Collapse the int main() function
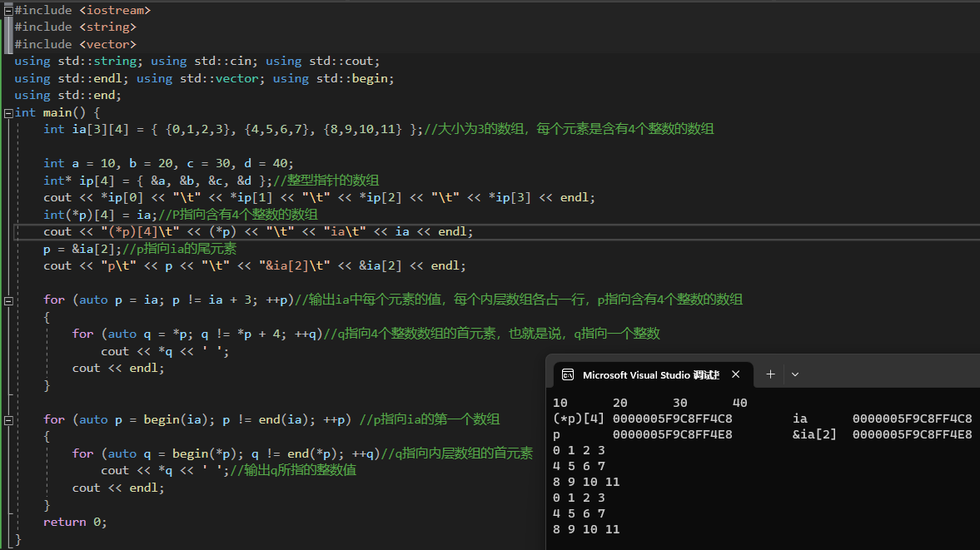This screenshot has width=980, height=550. 8,112
